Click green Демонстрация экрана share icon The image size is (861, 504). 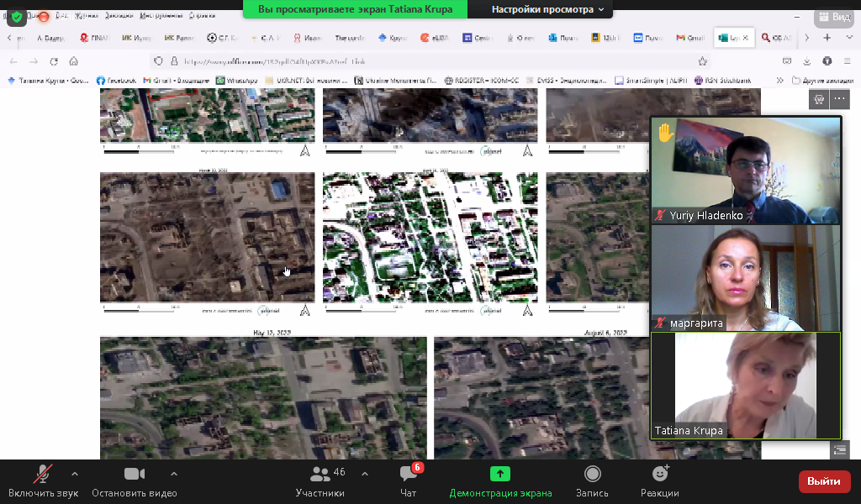point(500,474)
